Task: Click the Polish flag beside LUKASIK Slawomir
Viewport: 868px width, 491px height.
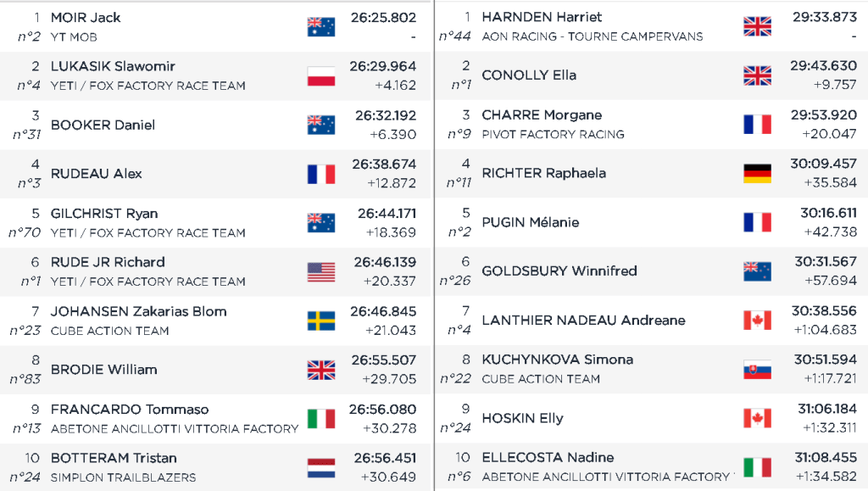Action: [321, 75]
